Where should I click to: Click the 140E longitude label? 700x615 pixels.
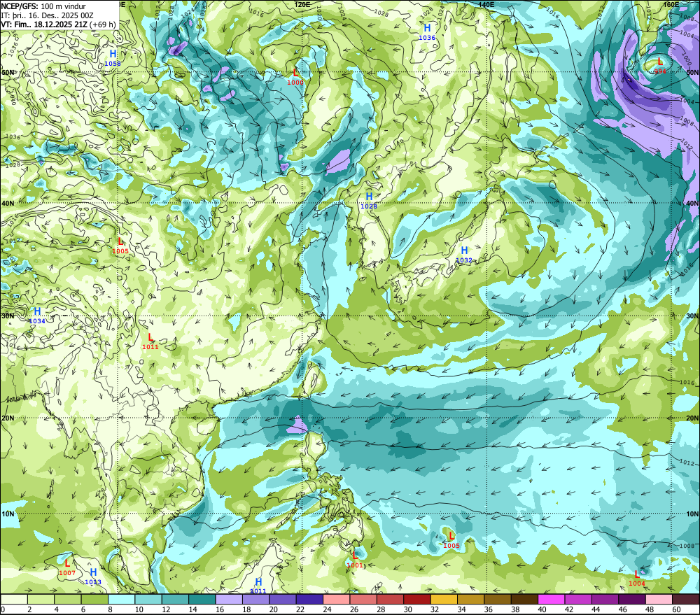486,4
